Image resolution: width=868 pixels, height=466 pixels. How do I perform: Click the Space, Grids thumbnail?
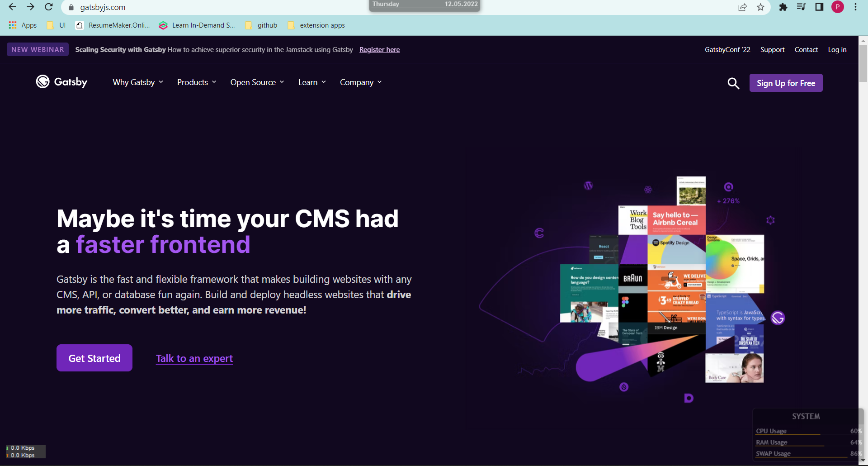[x=735, y=264]
